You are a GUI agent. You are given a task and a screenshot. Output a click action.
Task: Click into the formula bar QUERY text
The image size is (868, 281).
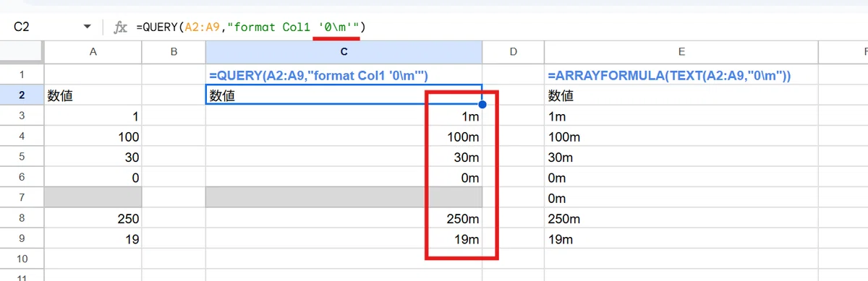coord(251,27)
